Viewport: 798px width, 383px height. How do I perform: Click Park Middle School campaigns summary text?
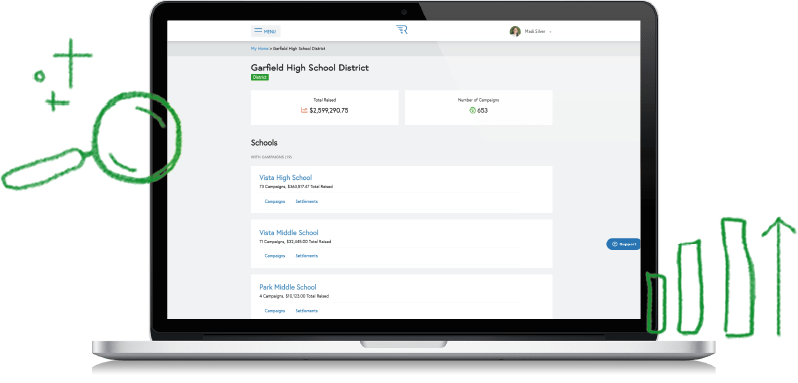coord(294,296)
